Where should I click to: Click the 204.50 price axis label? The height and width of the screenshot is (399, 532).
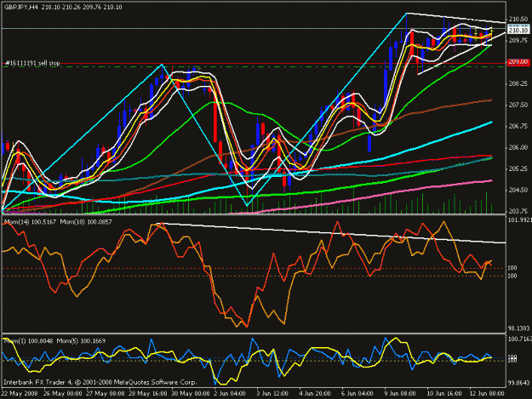tap(518, 191)
